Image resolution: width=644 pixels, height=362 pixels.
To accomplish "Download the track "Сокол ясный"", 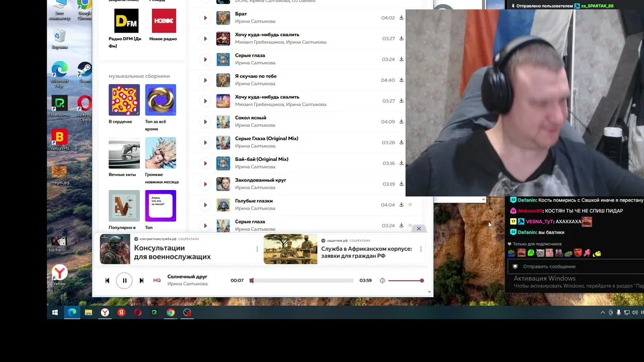I will 401,121.
